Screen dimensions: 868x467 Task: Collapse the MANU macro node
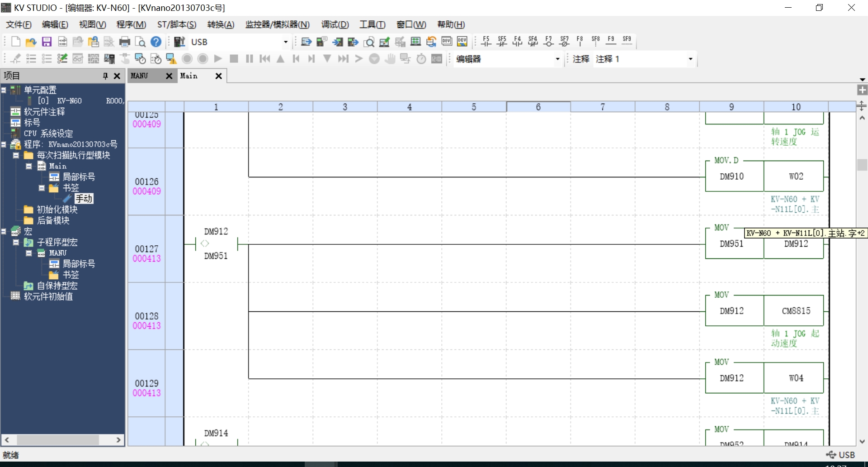pos(28,253)
